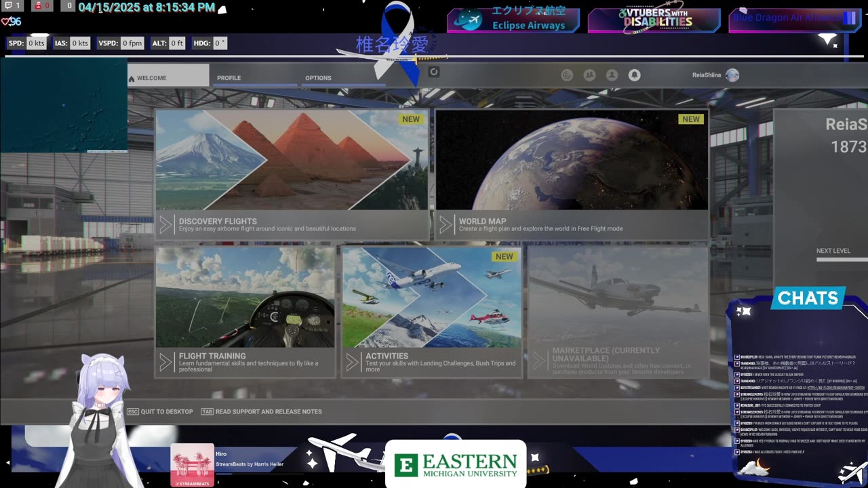Click the HDG heading readout
This screenshot has width=868, height=488.
click(x=210, y=43)
